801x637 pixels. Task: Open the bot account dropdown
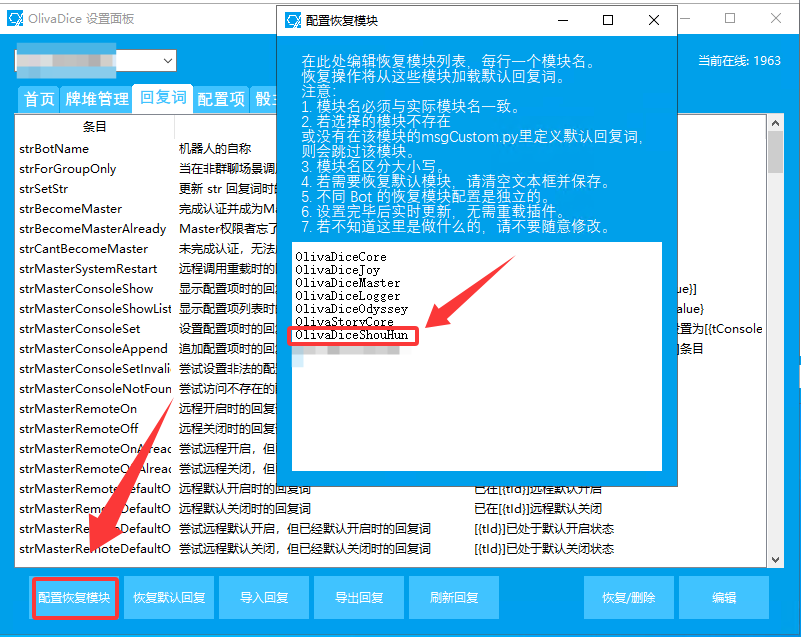[167, 61]
